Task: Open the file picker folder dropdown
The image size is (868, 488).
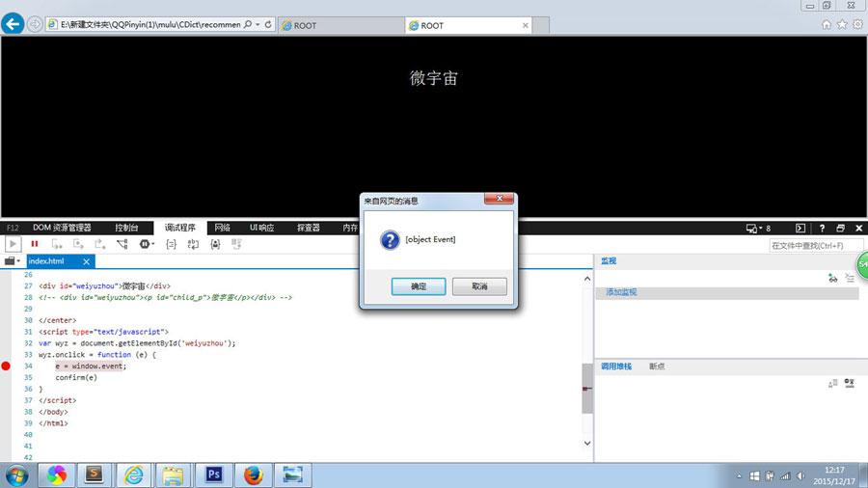Action: [x=13, y=261]
